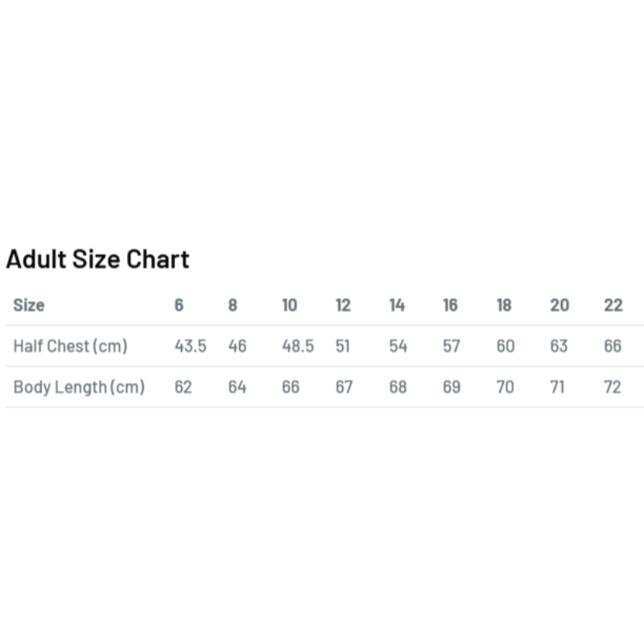
Task: Select the Size row header
Action: click(29, 305)
